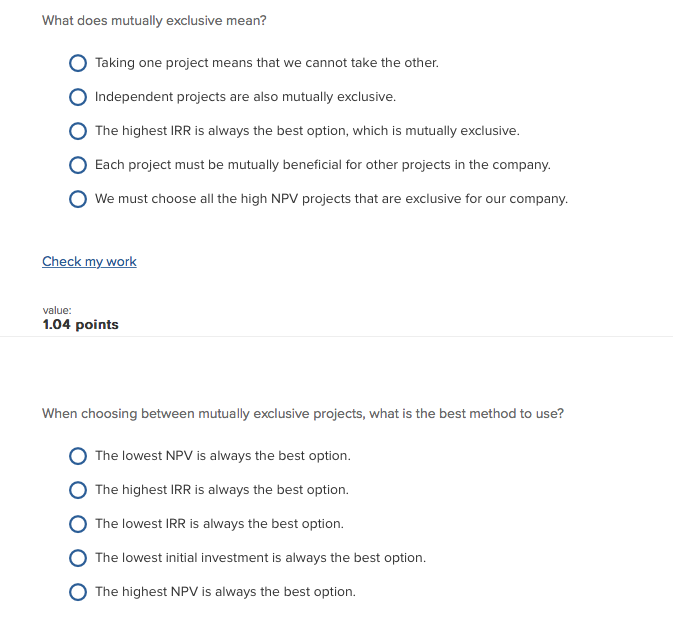Choose radio button for "Independent projects are also" option
The image size is (673, 623).
click(78, 97)
